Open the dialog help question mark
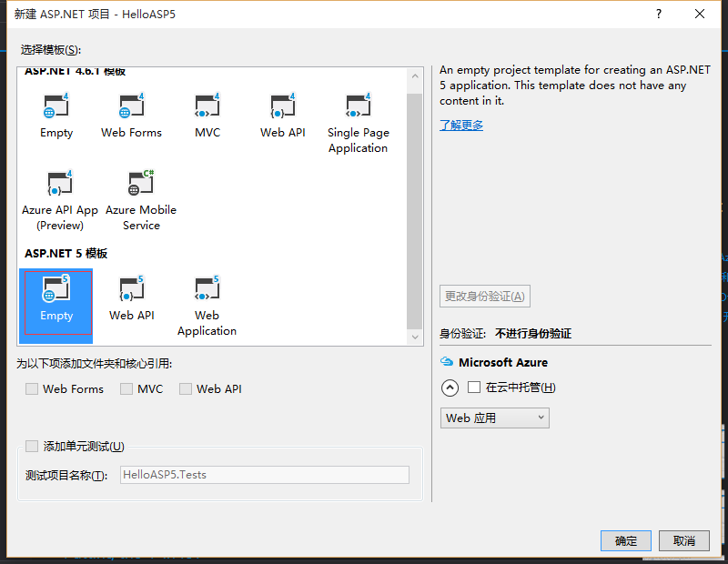This screenshot has width=728, height=564. pyautogui.click(x=658, y=14)
